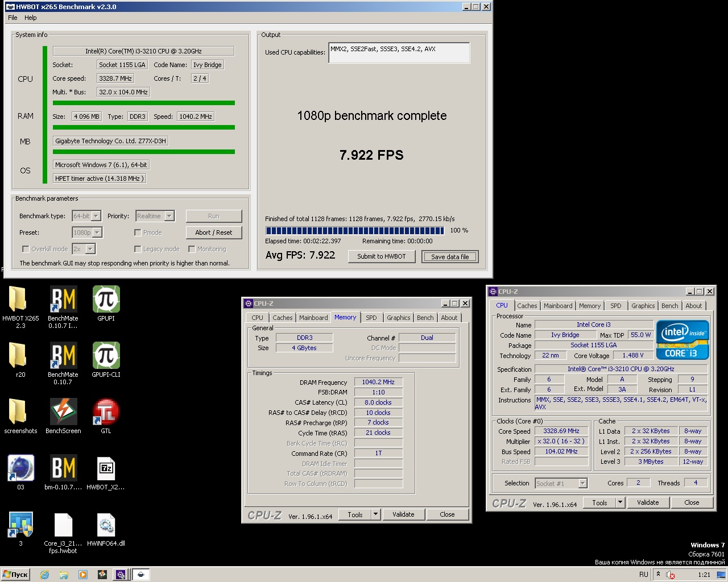Open the r20 folder icon
The height and width of the screenshot is (582, 728).
[20, 360]
